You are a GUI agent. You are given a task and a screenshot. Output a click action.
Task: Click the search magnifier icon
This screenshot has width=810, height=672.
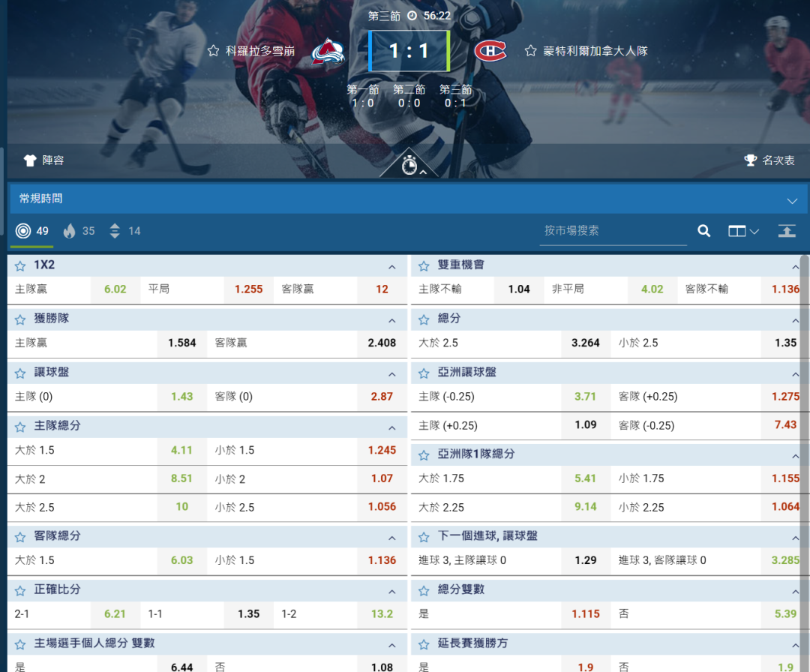[x=703, y=231]
